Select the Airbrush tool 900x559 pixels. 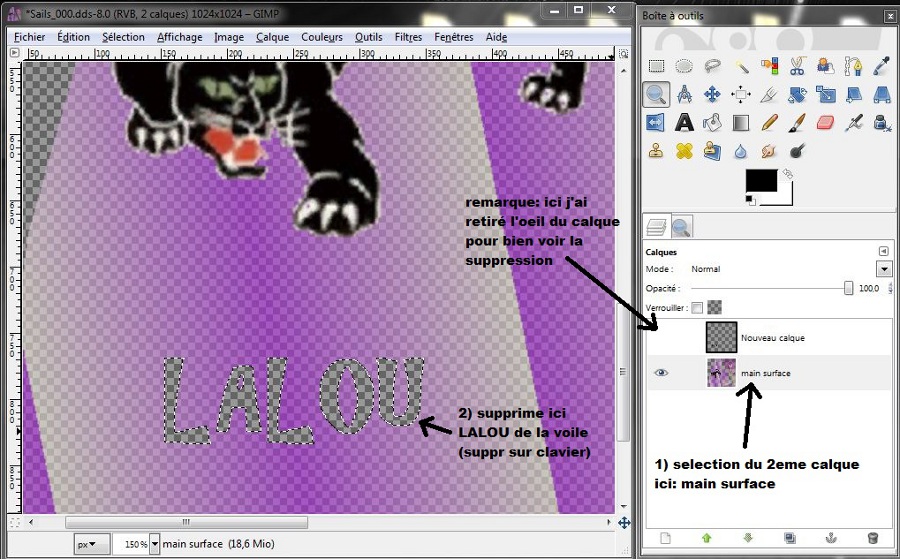point(854,122)
